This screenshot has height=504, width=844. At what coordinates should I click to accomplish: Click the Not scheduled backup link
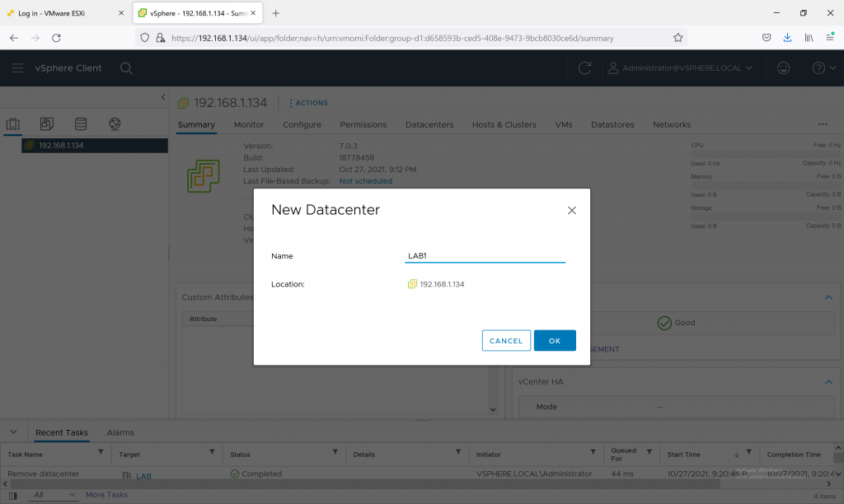pyautogui.click(x=365, y=181)
